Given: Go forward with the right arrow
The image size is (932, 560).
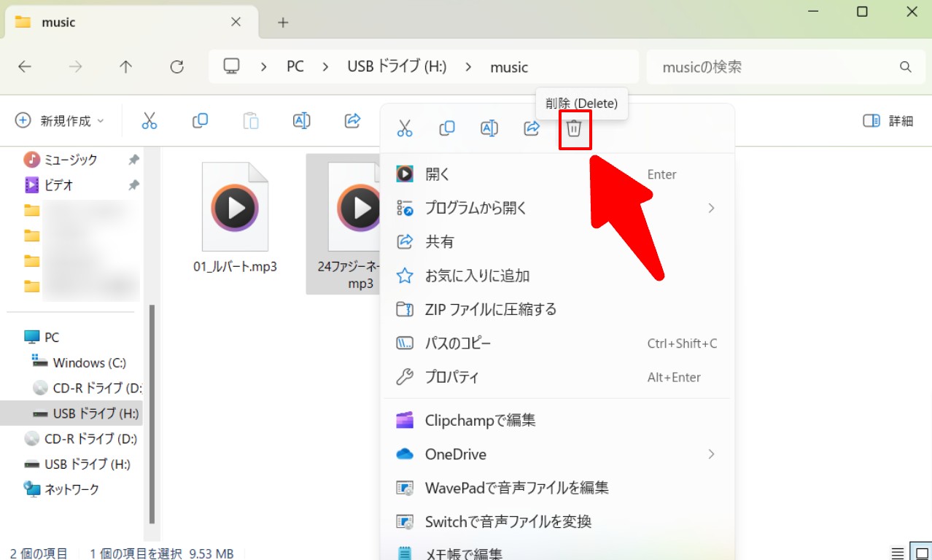Looking at the screenshot, I should 75,67.
